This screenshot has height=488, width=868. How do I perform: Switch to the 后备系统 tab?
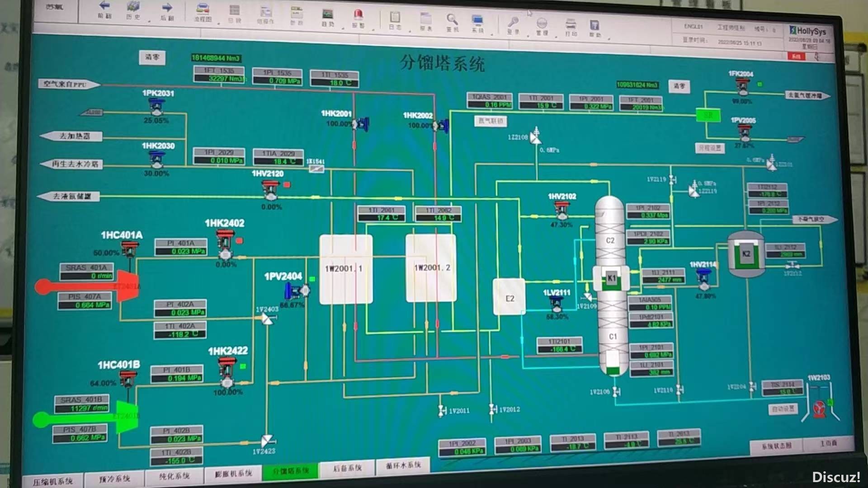(x=347, y=468)
